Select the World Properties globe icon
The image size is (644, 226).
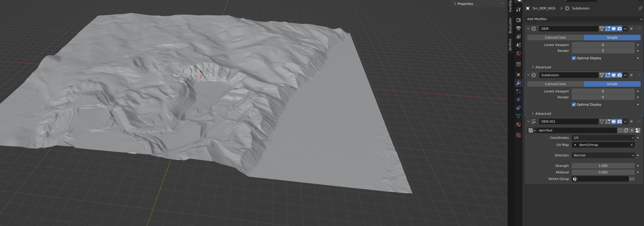(x=518, y=54)
